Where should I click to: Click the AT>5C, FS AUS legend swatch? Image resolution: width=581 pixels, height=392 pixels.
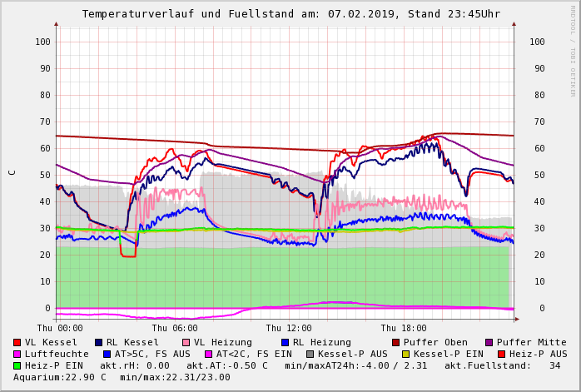coord(107,354)
